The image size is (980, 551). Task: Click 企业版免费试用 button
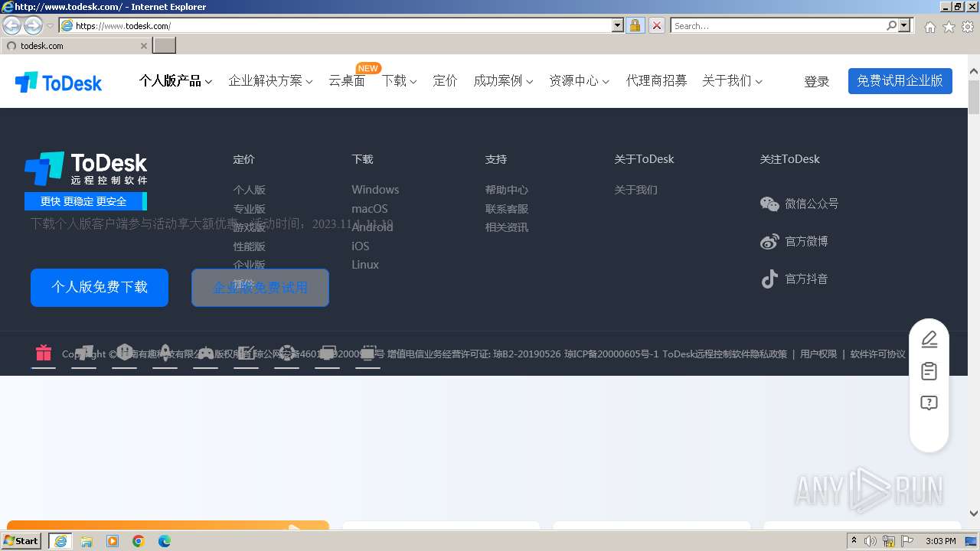tap(260, 288)
